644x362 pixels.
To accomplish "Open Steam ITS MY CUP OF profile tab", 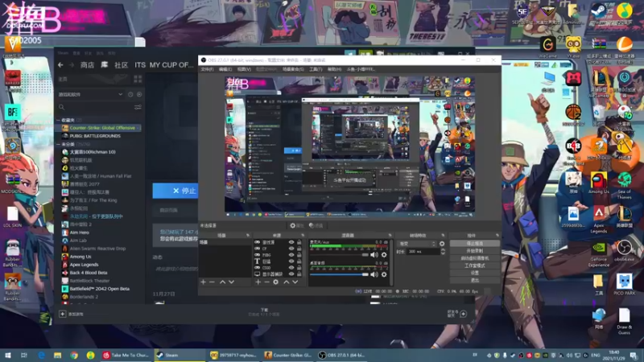I will click(x=164, y=65).
